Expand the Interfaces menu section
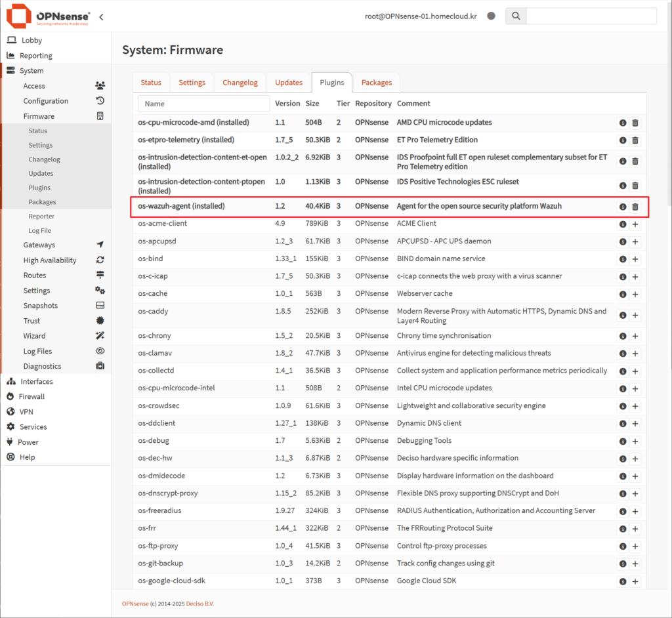The height and width of the screenshot is (618, 672). click(37, 381)
